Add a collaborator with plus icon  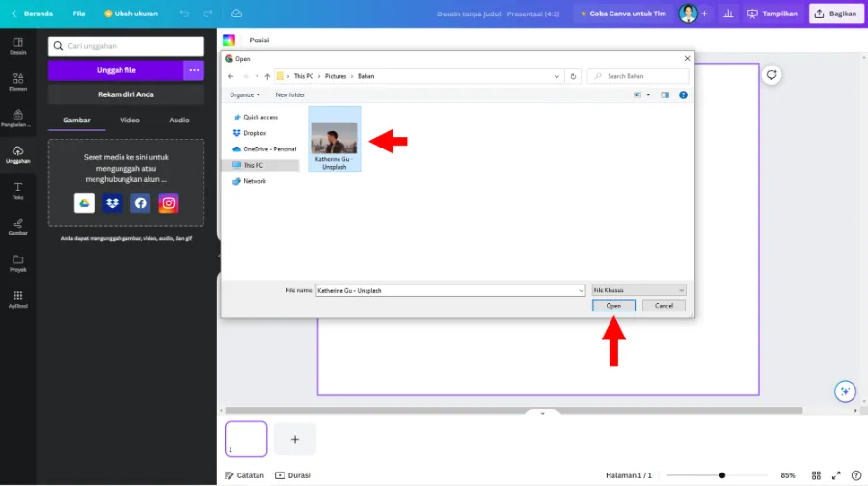[704, 13]
